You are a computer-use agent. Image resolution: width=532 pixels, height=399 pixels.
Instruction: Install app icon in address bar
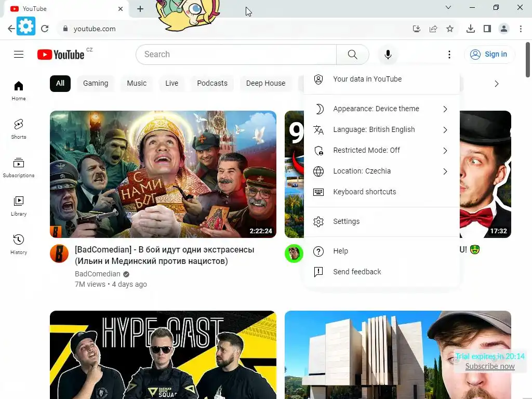(x=417, y=29)
